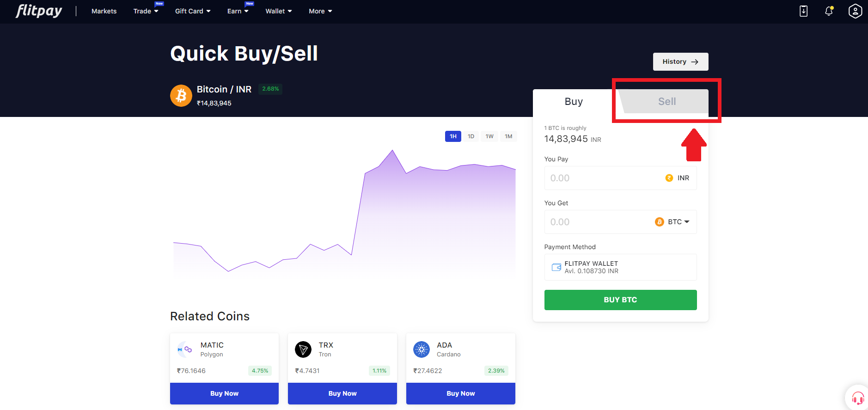Select the 1H chart range
Viewport: 868px width, 410px height.
point(453,136)
